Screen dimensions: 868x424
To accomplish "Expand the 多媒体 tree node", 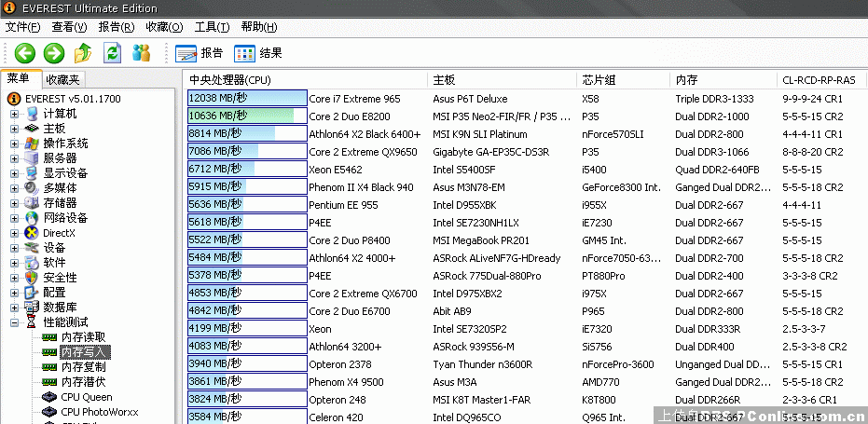I will tap(14, 188).
